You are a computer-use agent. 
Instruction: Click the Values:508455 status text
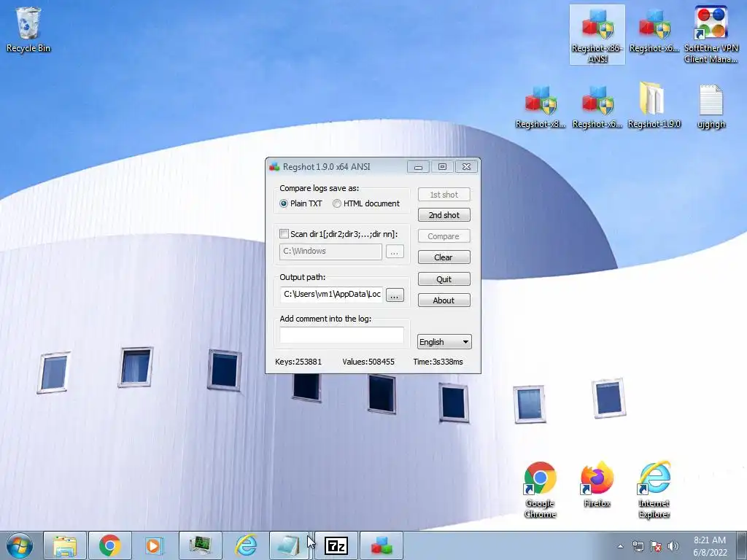[x=368, y=362]
